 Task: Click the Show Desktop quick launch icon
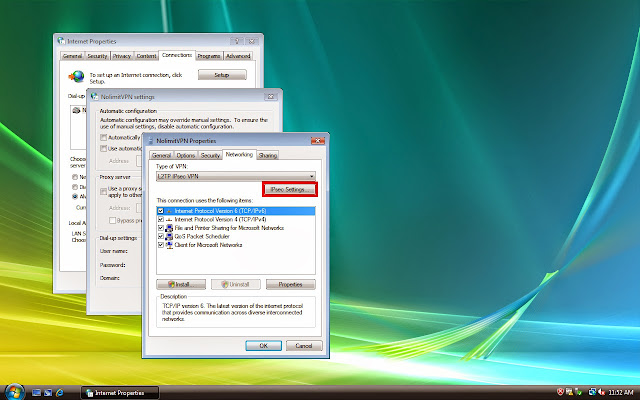click(x=36, y=393)
